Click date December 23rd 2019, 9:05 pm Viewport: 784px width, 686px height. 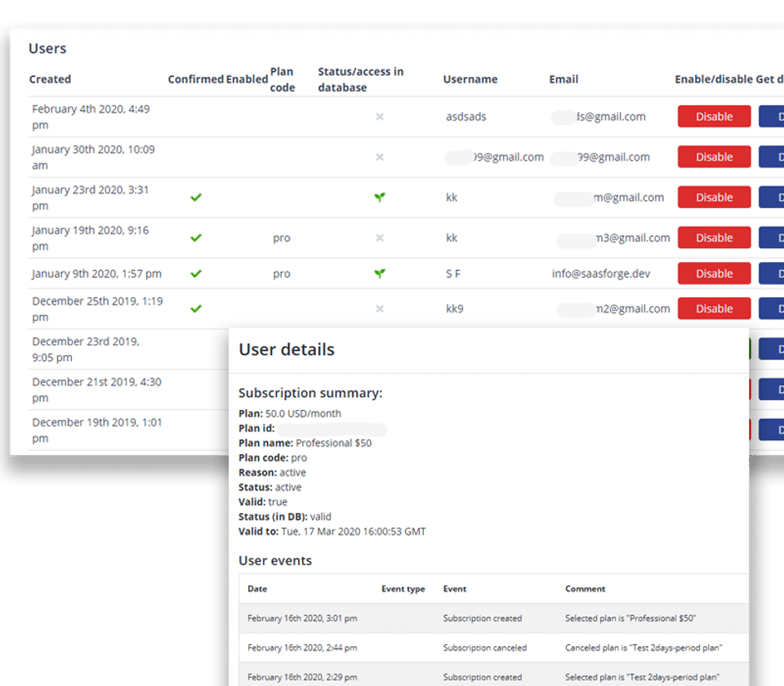tap(86, 350)
